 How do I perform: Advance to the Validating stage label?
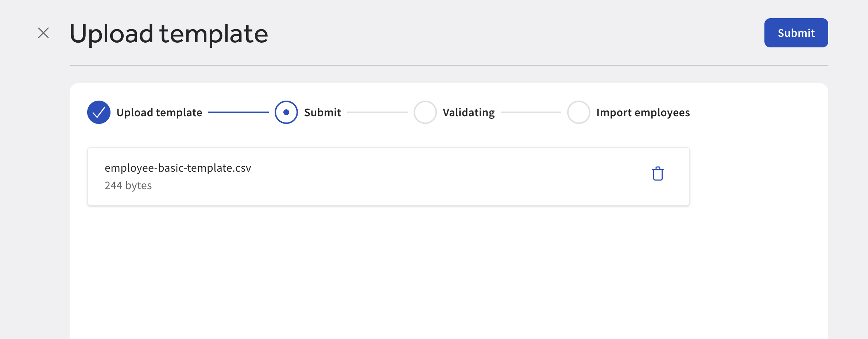(x=469, y=112)
